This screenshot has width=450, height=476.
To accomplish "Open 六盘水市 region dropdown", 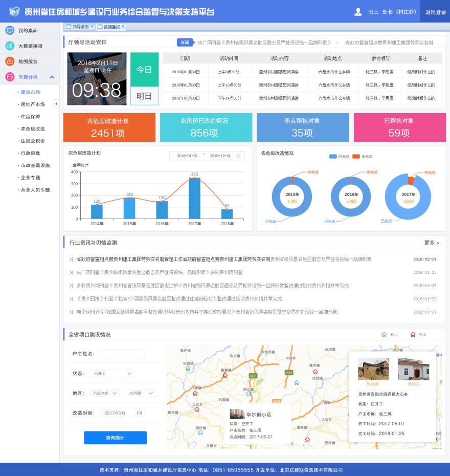I will pyautogui.click(x=105, y=393).
